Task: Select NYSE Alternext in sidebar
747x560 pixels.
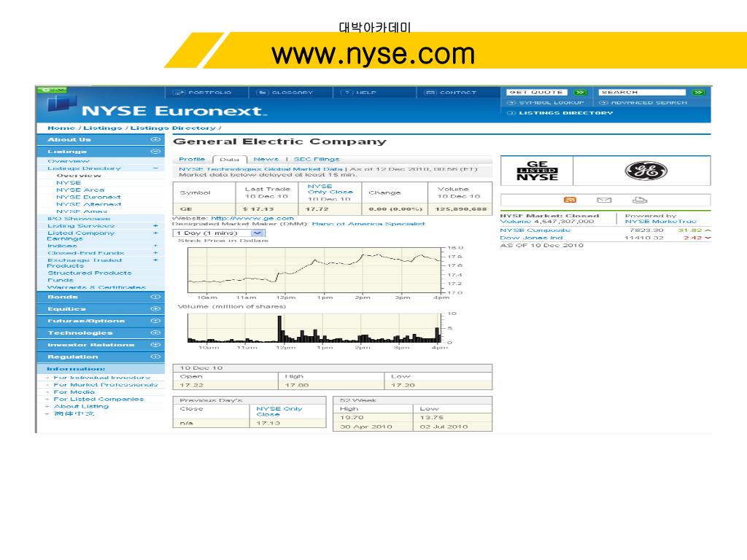Action: tap(88, 204)
